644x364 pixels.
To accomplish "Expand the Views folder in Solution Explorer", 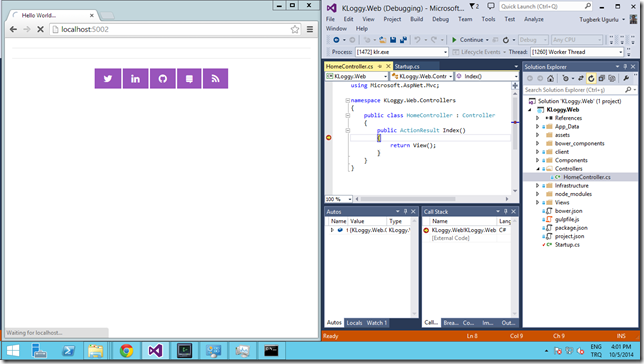I will pos(537,202).
